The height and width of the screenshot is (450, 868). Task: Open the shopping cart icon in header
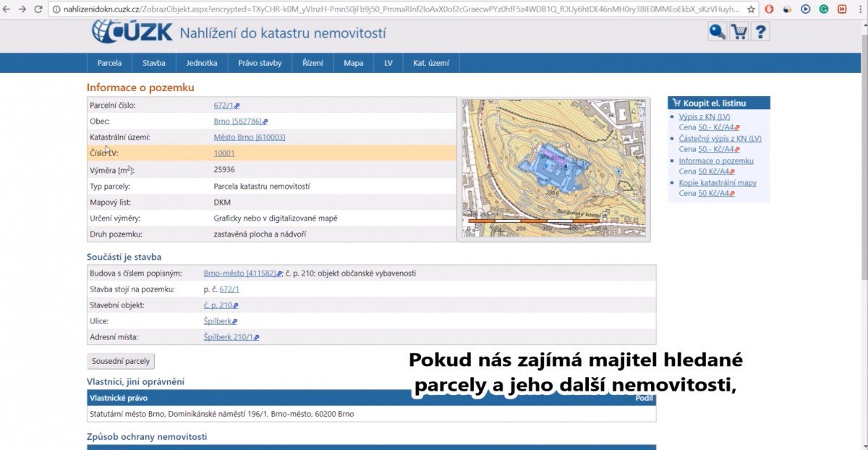click(739, 31)
